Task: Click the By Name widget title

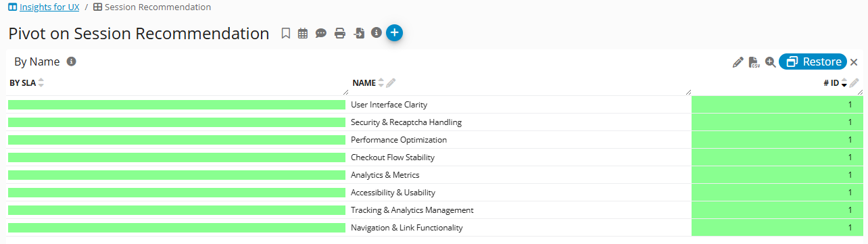Action: [x=37, y=62]
